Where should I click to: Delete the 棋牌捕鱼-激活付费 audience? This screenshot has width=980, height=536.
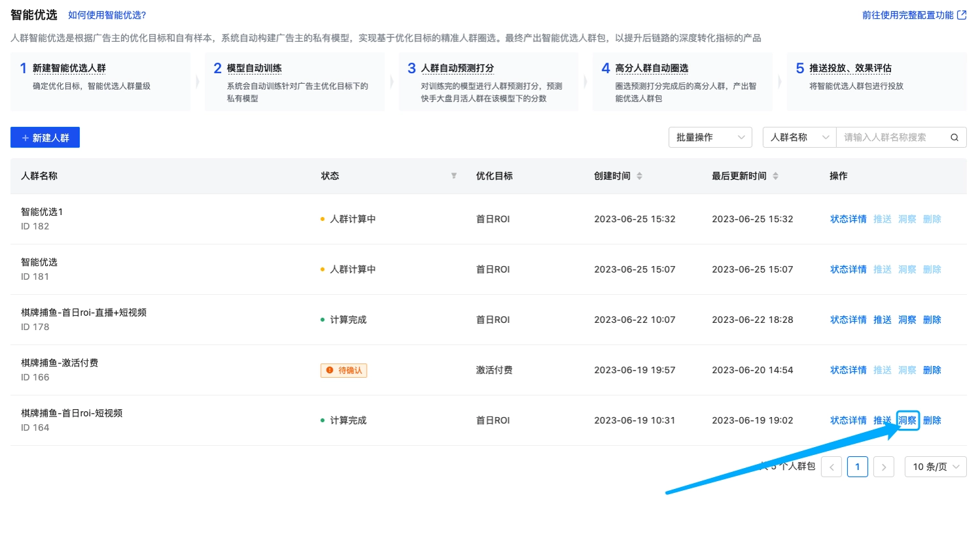coord(932,370)
